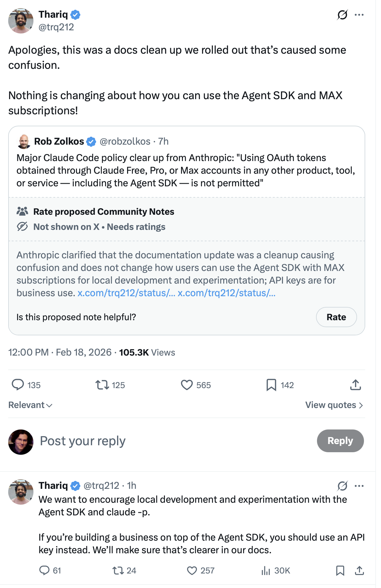Screen dimensions: 381x588
Task: Bookmark the main tweet
Action: point(270,385)
